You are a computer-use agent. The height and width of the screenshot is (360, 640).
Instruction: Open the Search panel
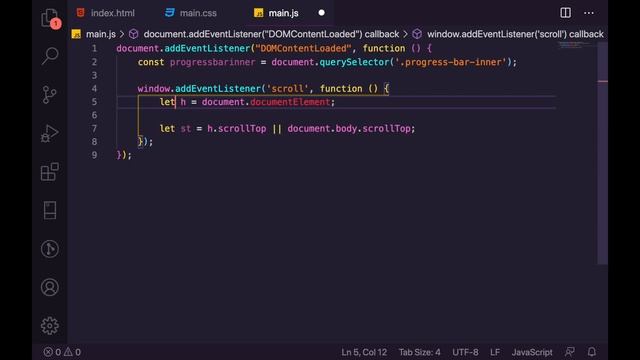(50, 56)
